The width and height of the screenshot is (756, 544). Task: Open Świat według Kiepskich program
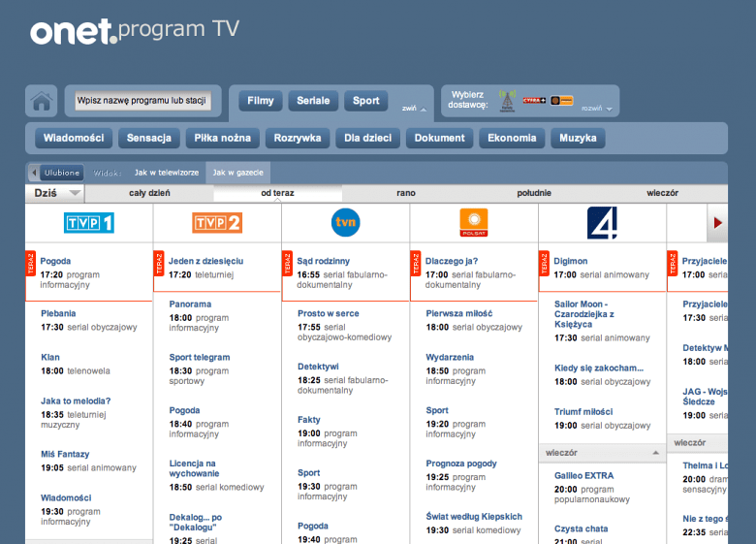click(474, 517)
